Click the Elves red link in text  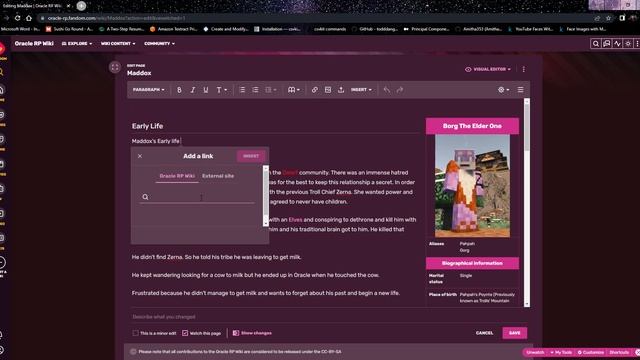tap(295, 220)
